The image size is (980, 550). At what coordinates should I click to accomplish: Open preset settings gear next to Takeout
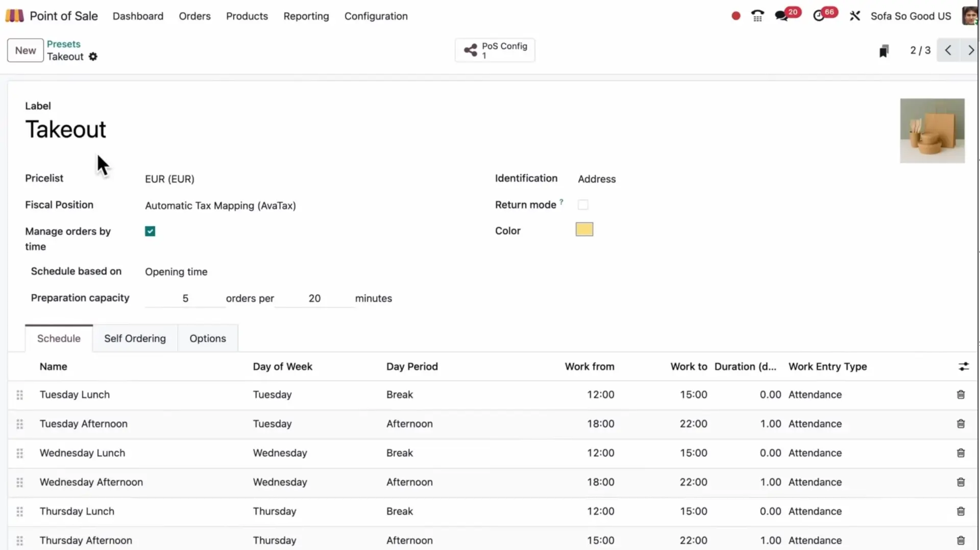tap(93, 57)
